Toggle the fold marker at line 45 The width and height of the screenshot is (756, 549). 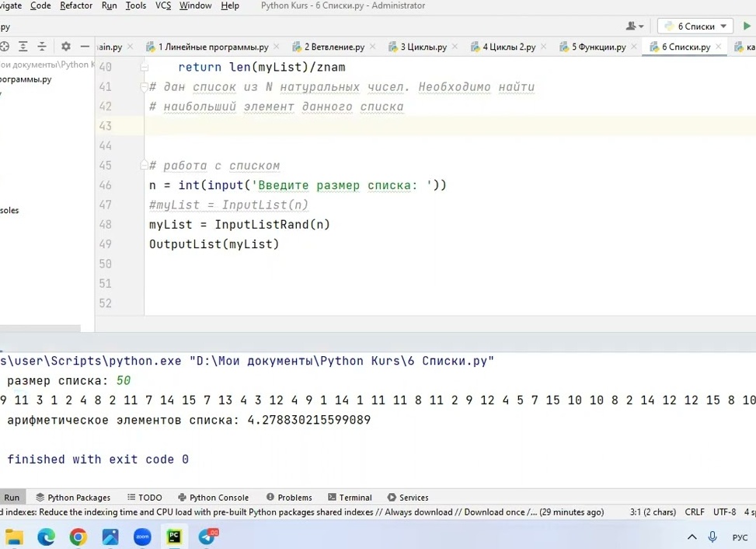pos(144,166)
